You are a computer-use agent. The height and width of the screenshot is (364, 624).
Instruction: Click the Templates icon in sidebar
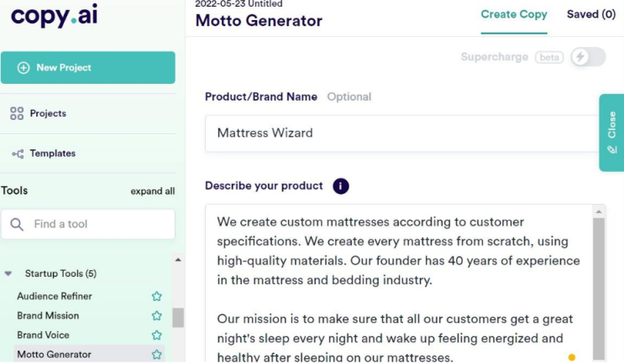click(x=17, y=153)
